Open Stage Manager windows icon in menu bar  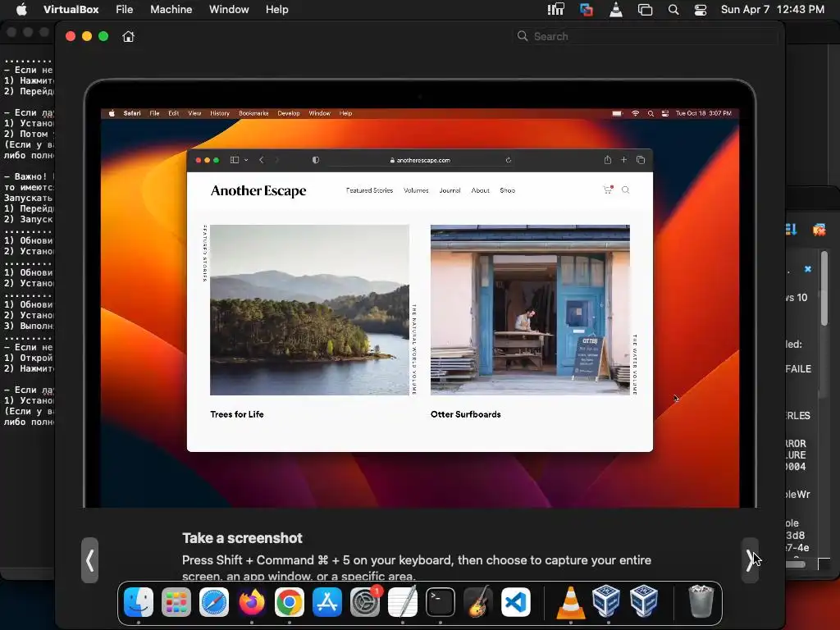(x=645, y=10)
